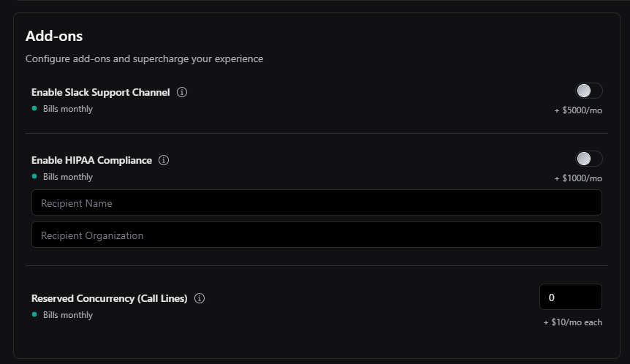
Task: Click info icon beside HIPAA Compliance
Action: click(x=164, y=161)
